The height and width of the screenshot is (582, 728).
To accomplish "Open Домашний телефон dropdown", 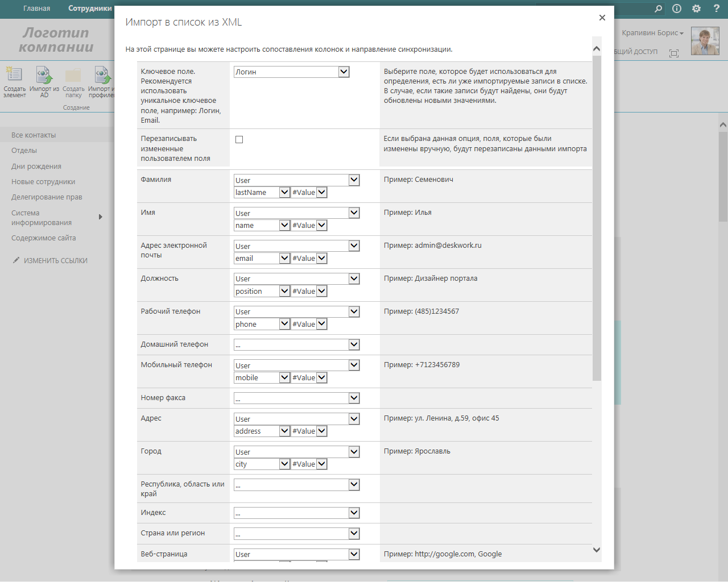I will (296, 344).
